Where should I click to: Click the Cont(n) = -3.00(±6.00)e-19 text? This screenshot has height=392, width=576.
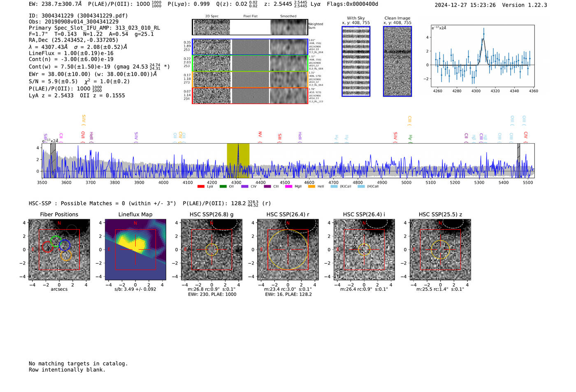click(71, 59)
